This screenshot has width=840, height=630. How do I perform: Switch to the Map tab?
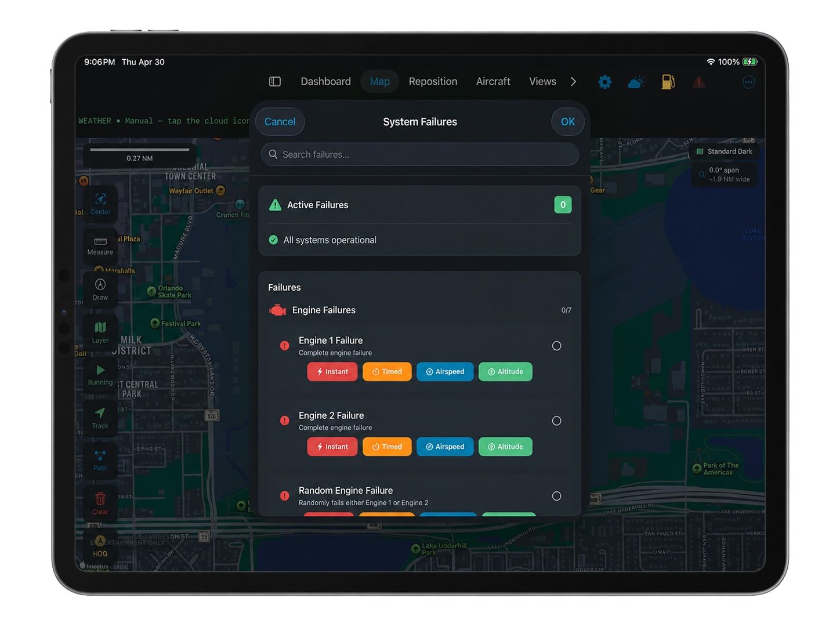coord(379,82)
